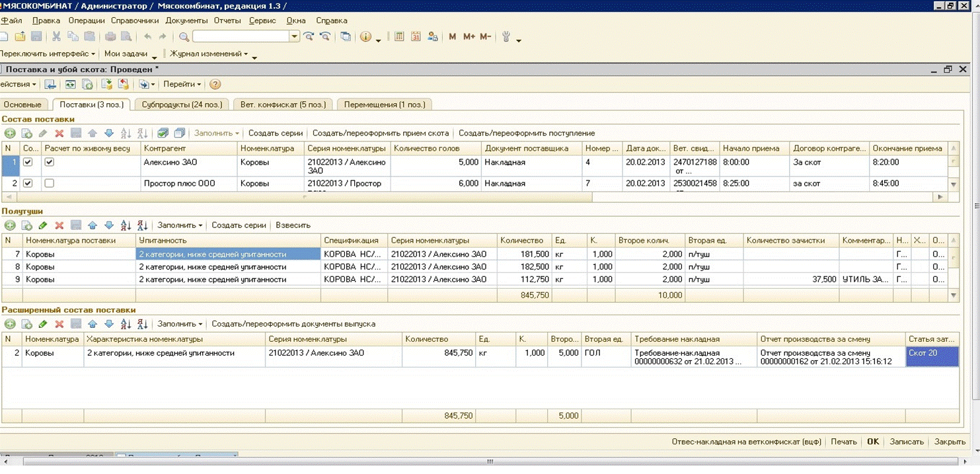Click check-all icon in Состав поставки toolbar
Viewport: 980px width, 474px height.
click(x=163, y=134)
